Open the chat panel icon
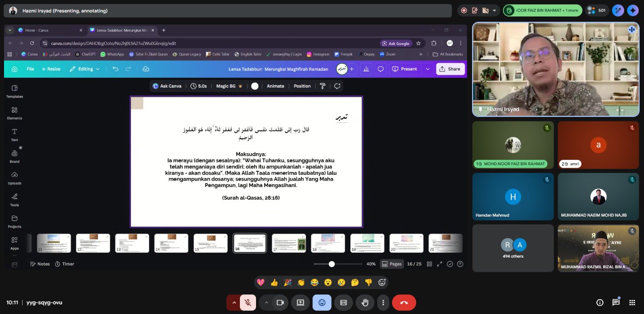Screen dimensions: 644x314 tap(616, 303)
